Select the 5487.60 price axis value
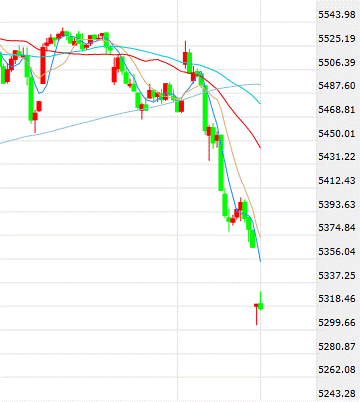Screen dimensions: 360x402 [337, 86]
